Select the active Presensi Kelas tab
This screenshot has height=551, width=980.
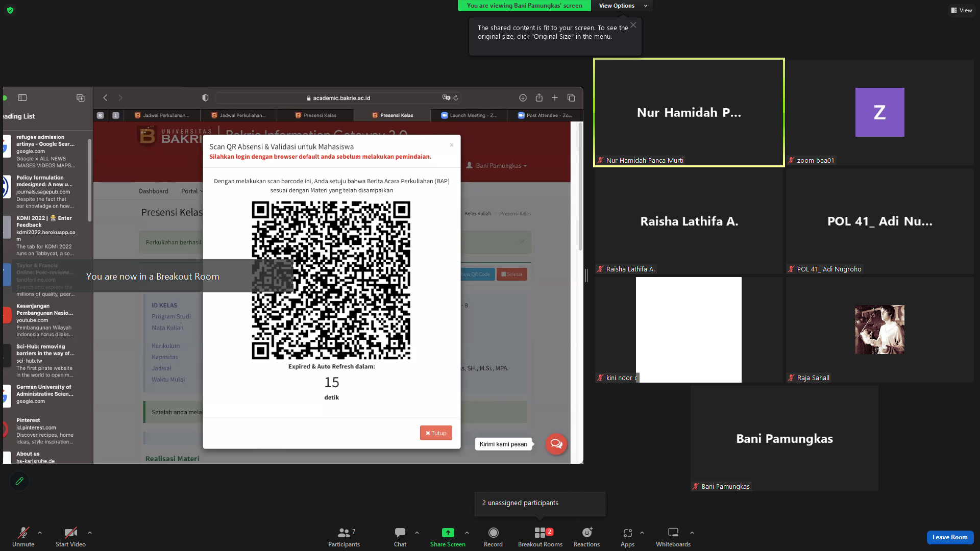(392, 115)
